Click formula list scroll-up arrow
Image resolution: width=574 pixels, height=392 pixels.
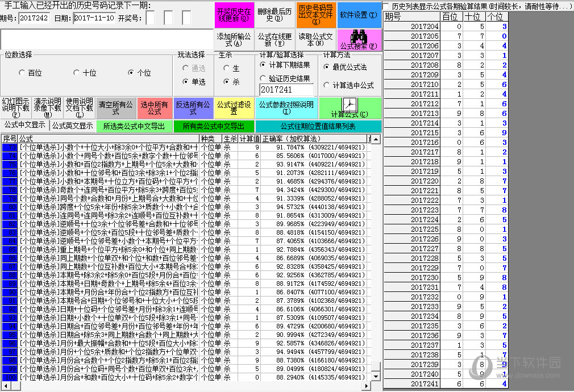(x=375, y=138)
